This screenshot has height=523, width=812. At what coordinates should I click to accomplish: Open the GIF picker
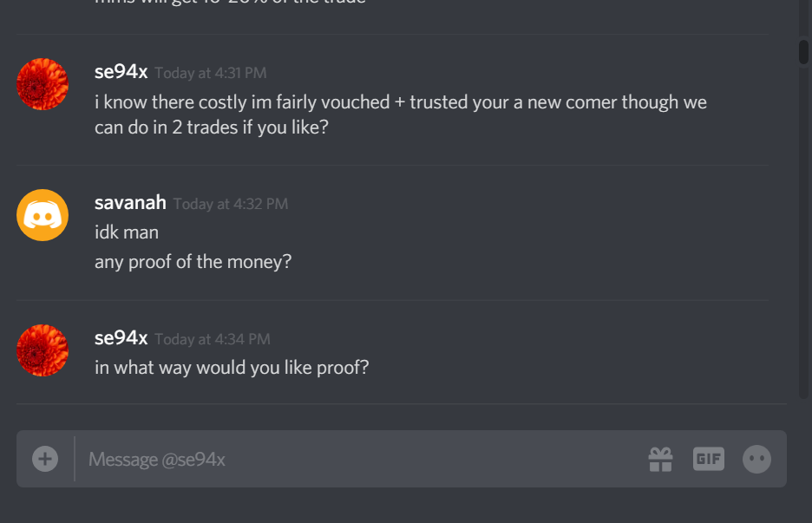tap(709, 459)
